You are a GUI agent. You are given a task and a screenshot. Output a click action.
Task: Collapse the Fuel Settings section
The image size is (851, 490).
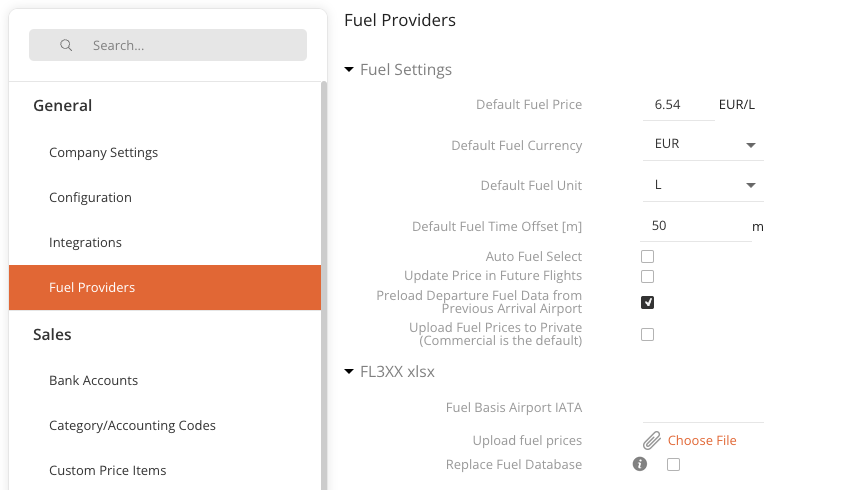[x=349, y=69]
